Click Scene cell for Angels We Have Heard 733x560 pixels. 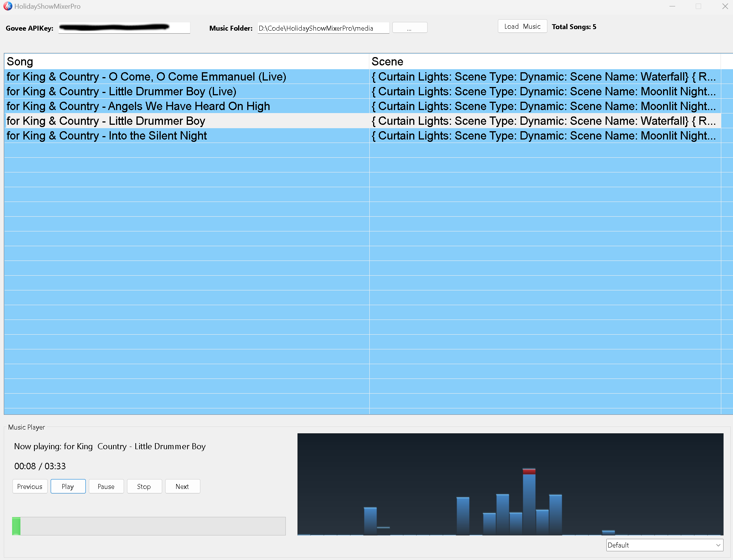(545, 106)
